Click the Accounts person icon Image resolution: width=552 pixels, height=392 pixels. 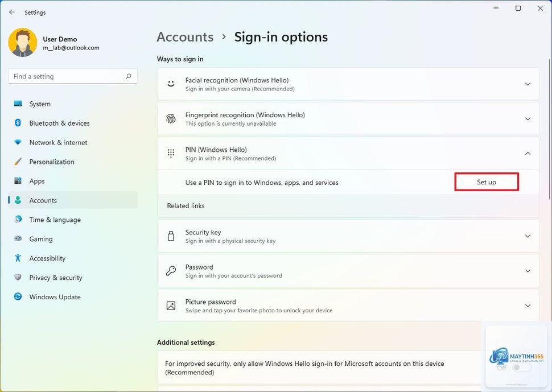tap(18, 200)
